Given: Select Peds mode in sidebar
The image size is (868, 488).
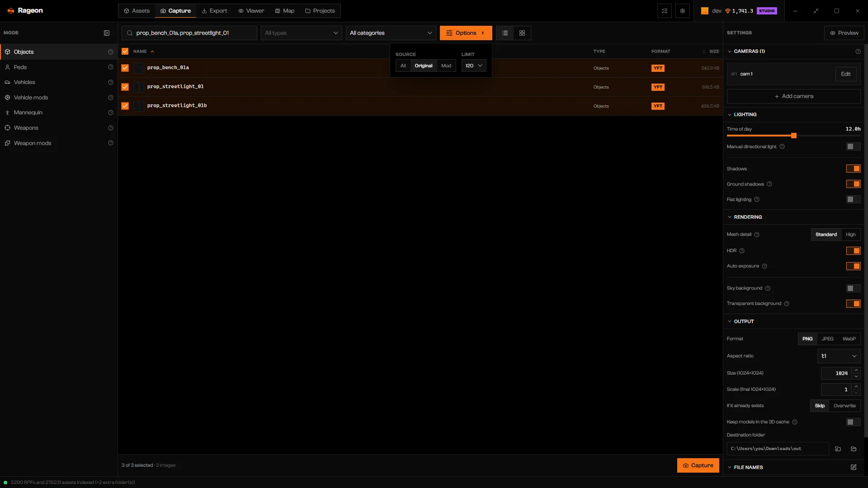Looking at the screenshot, I should click(59, 67).
